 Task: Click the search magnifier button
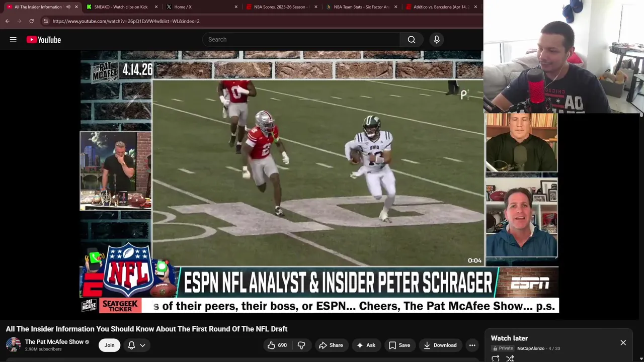(412, 40)
